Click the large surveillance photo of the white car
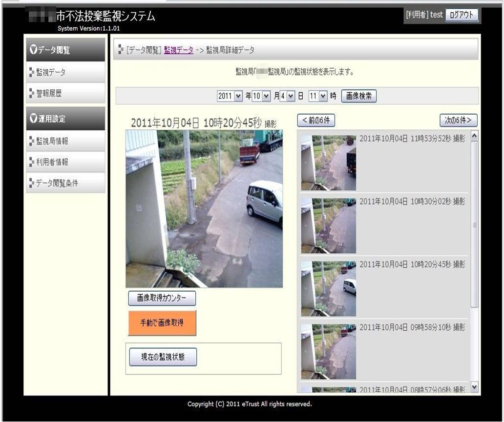 click(x=204, y=208)
